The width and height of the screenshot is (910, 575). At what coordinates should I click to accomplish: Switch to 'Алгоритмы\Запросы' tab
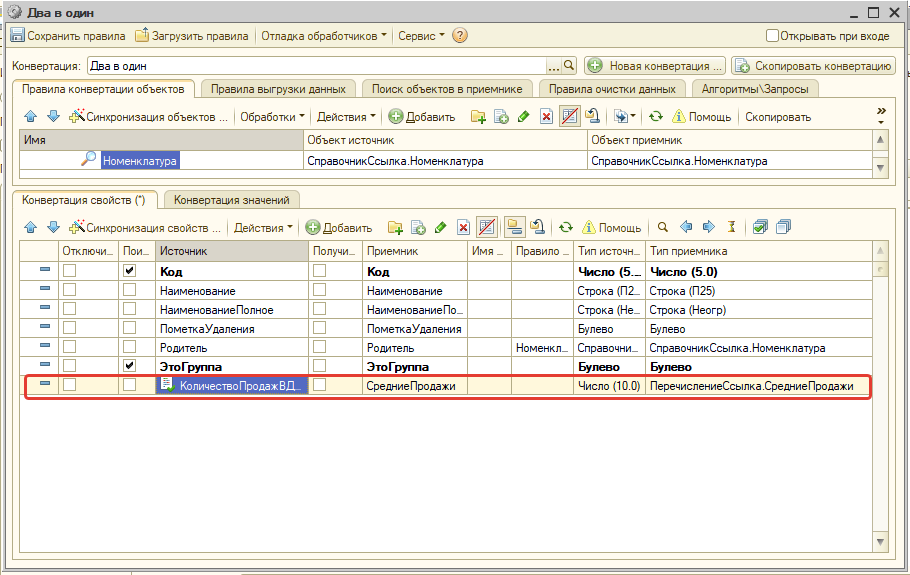coord(755,89)
